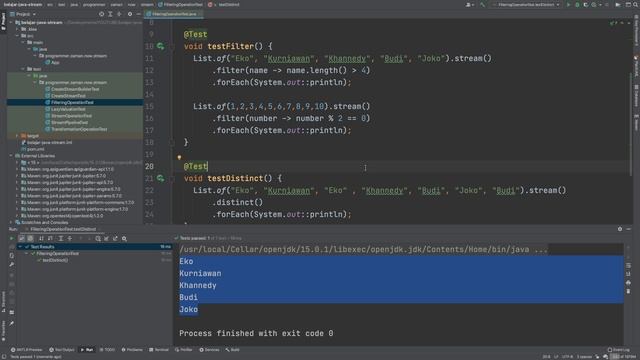Sort test results by duration
The image size is (640, 360).
[x=50, y=238]
